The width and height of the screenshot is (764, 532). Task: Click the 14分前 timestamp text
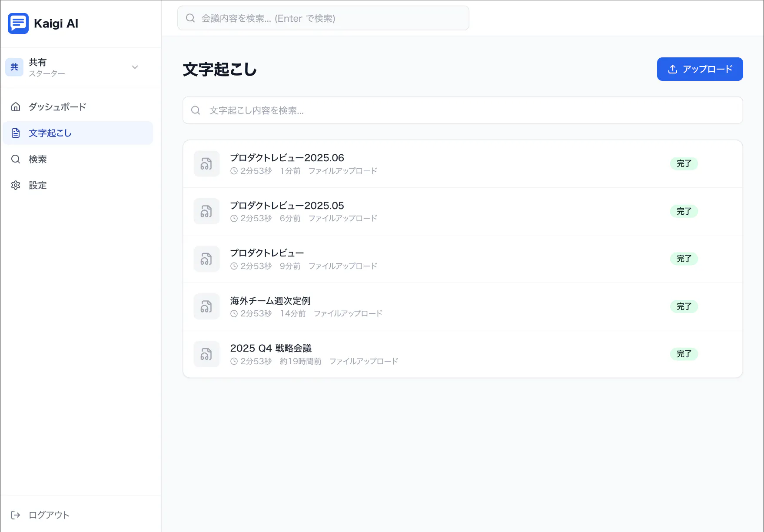(293, 313)
